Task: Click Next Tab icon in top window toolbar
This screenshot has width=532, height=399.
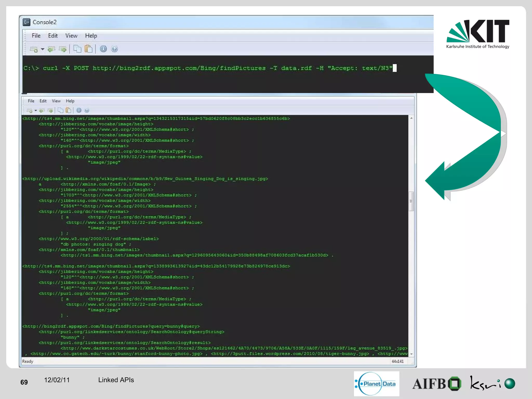Action: [x=63, y=49]
